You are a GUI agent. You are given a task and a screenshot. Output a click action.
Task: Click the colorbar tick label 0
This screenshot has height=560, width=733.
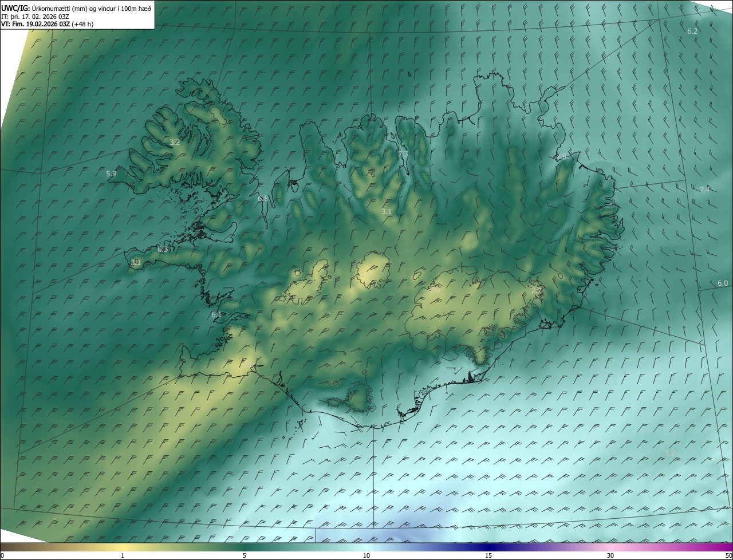click(x=2, y=556)
